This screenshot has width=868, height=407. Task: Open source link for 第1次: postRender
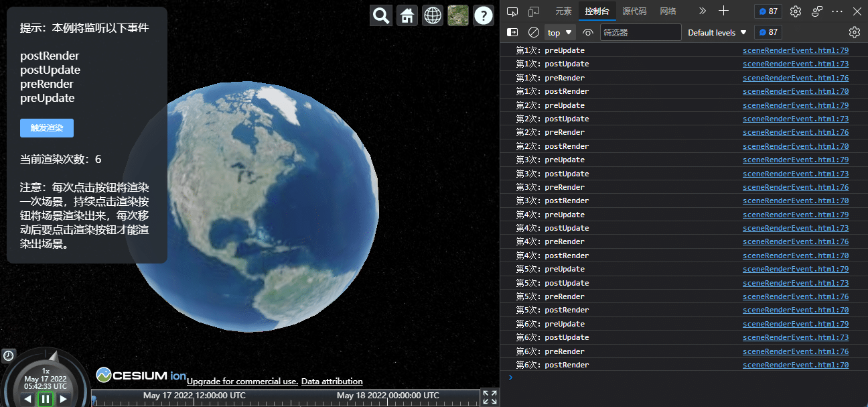pos(796,91)
